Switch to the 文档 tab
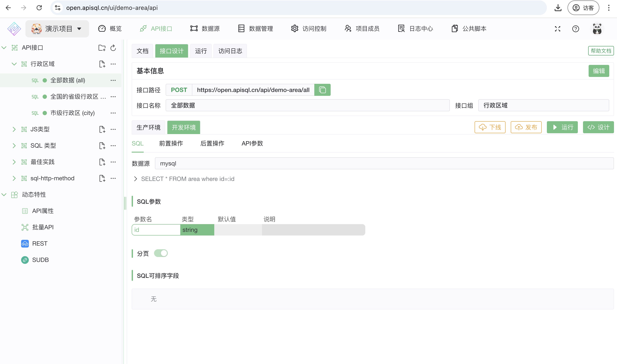 tap(142, 51)
